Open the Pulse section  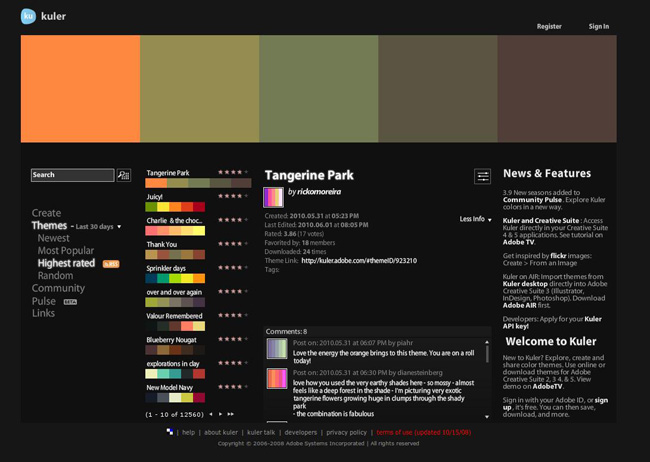click(44, 301)
